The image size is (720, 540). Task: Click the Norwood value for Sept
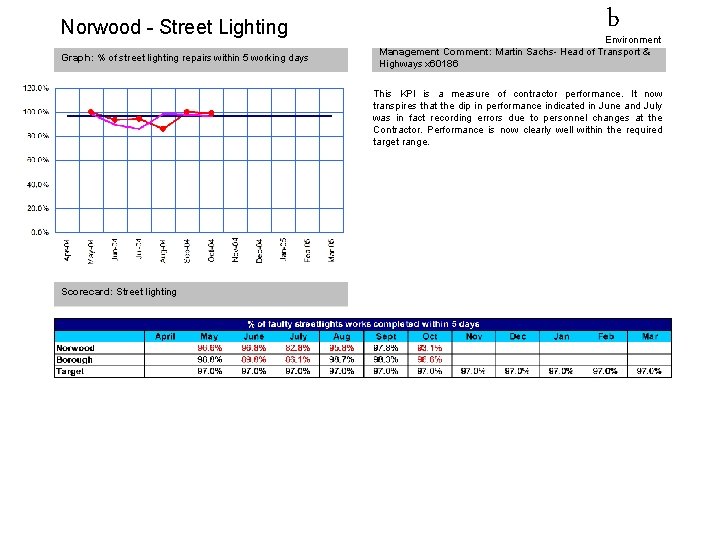tap(386, 348)
